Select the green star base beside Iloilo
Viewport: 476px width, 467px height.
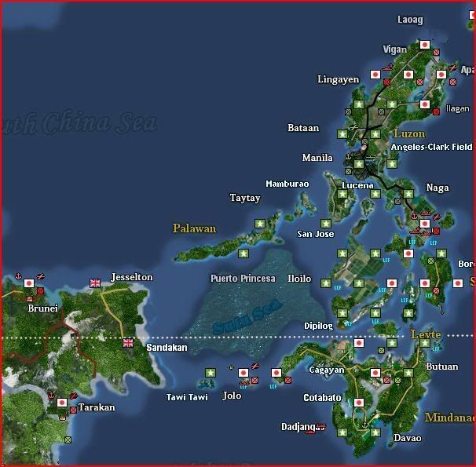326,283
